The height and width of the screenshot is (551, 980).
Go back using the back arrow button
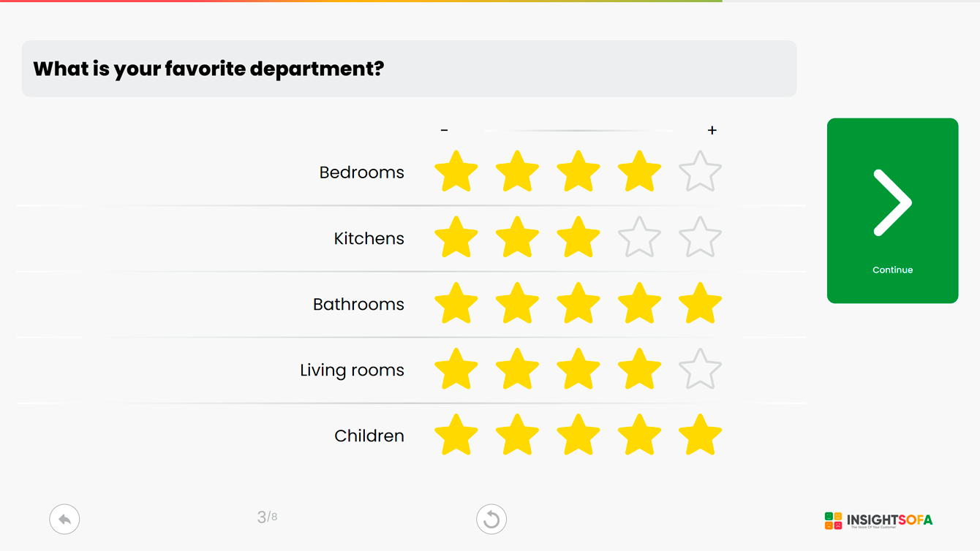coord(64,520)
